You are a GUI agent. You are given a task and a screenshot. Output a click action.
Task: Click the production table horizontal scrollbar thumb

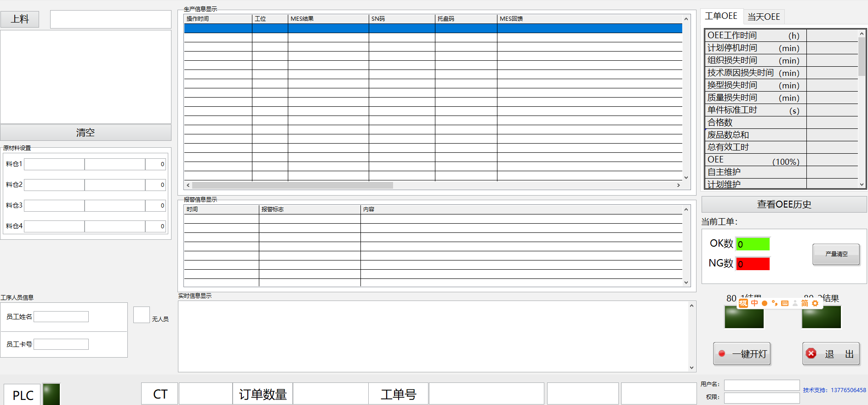[292, 185]
